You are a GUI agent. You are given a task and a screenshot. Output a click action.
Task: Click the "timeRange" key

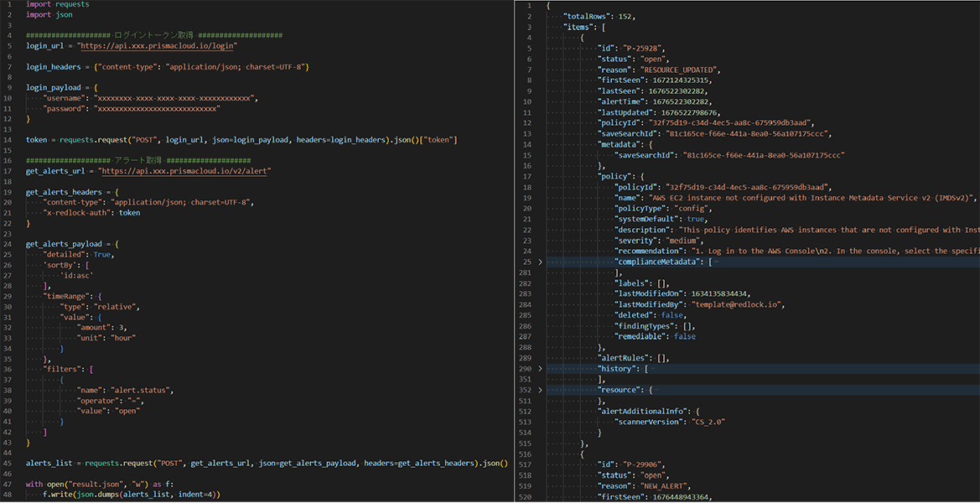[x=66, y=296]
